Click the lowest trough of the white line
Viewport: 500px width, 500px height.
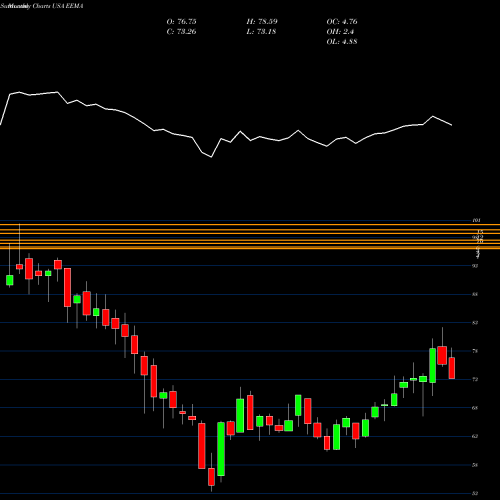coord(211,157)
